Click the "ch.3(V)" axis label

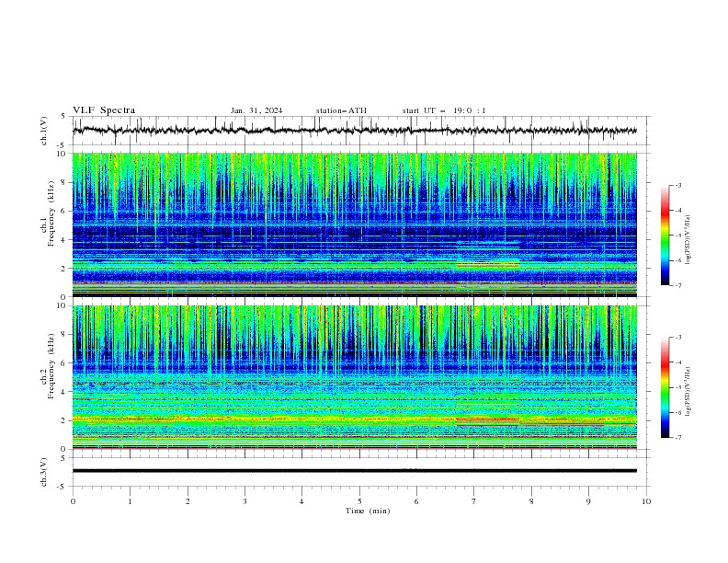pyautogui.click(x=44, y=472)
